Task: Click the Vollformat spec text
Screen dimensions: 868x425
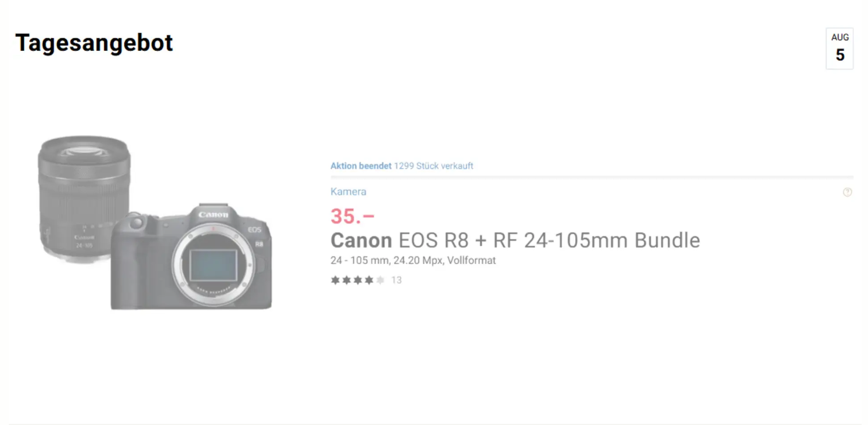Action: pos(471,260)
